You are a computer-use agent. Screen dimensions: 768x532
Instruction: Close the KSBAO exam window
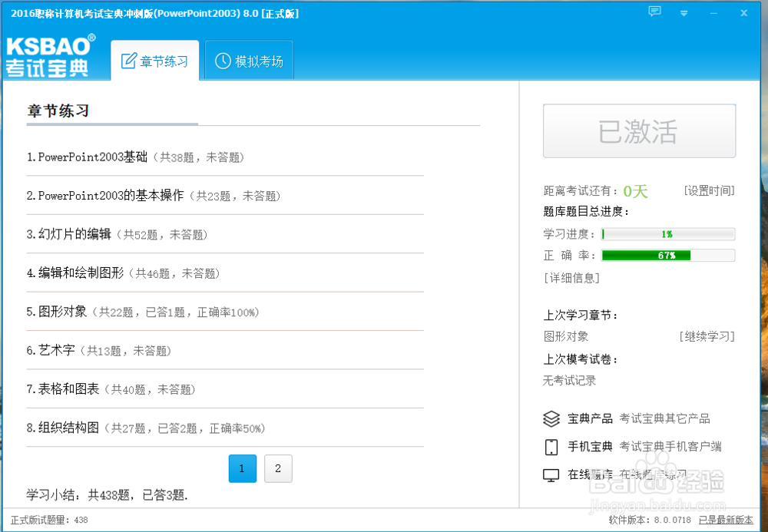coord(744,13)
